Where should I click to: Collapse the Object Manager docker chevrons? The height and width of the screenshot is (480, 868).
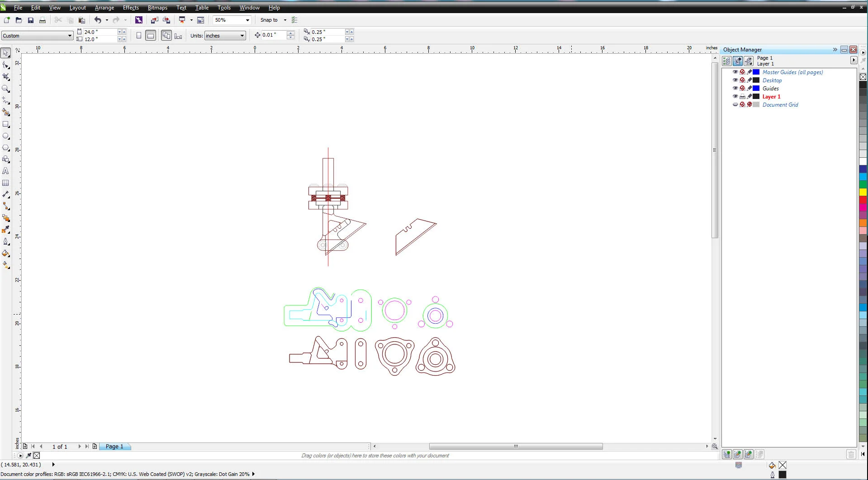835,49
